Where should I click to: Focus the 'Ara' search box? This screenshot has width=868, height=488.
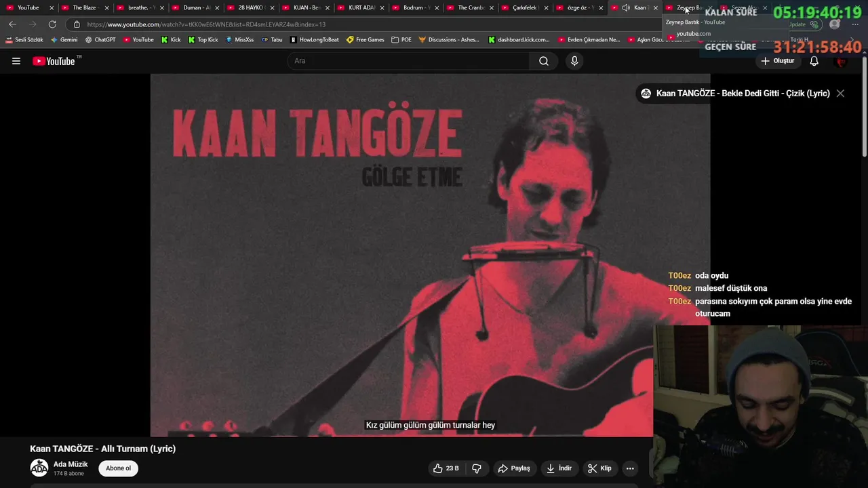click(x=408, y=61)
